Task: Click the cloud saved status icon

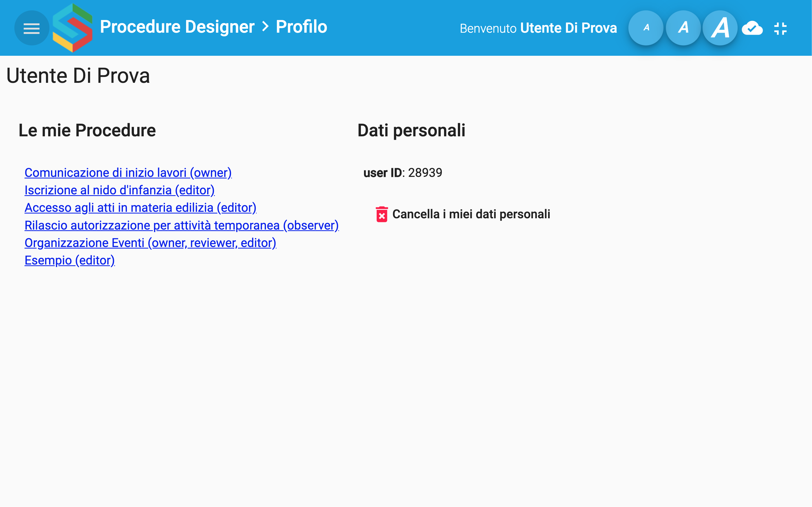Action: pyautogui.click(x=752, y=28)
